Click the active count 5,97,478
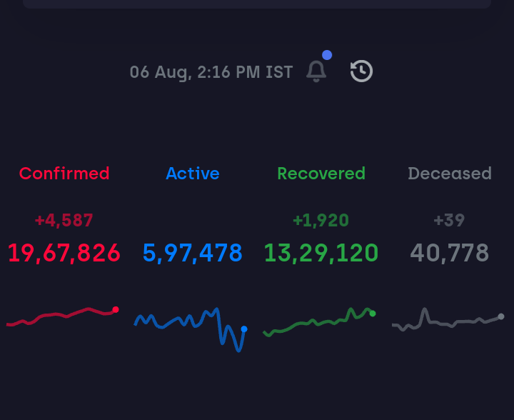Image resolution: width=514 pixels, height=420 pixels. coord(193,253)
